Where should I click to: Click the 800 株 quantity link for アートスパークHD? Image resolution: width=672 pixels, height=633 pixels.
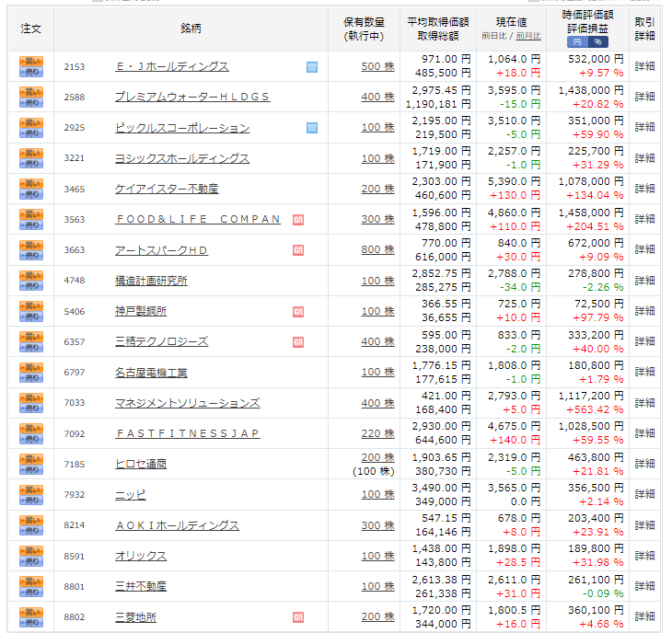click(377, 249)
